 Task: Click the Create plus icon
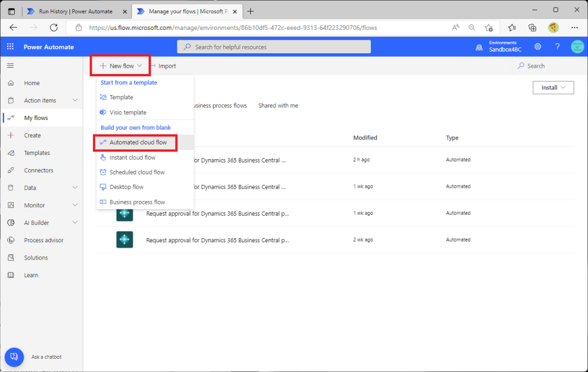[11, 135]
